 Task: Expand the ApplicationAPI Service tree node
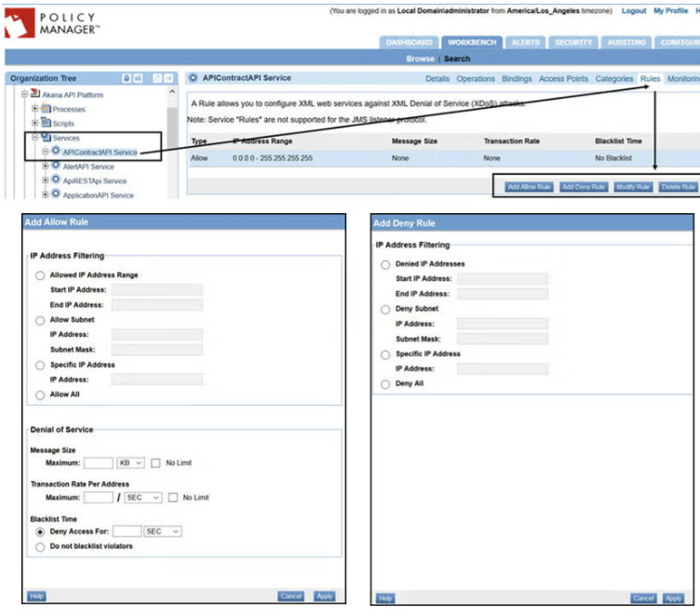[45, 194]
